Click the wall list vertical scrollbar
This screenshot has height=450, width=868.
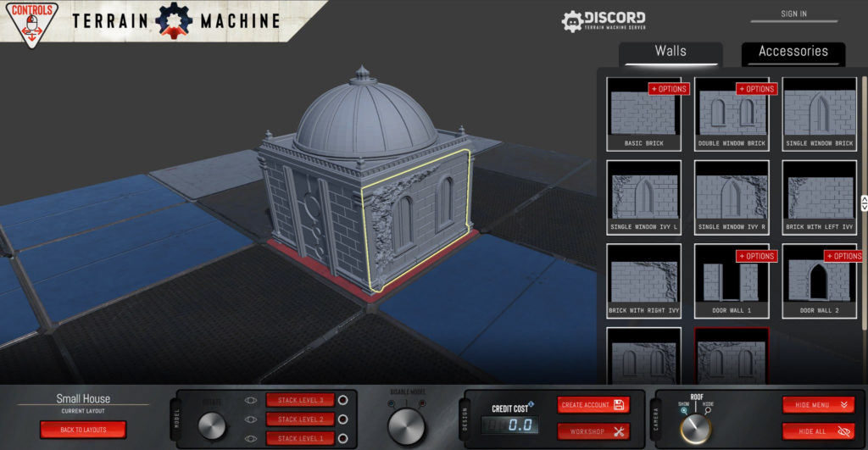[x=864, y=205]
